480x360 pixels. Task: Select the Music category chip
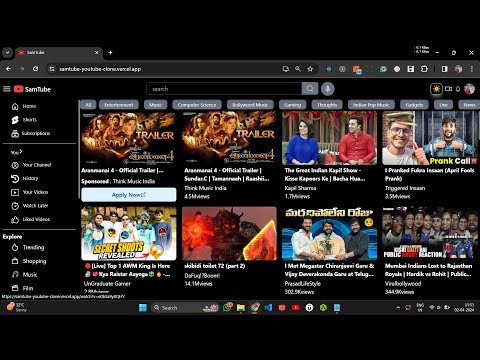pyautogui.click(x=155, y=105)
